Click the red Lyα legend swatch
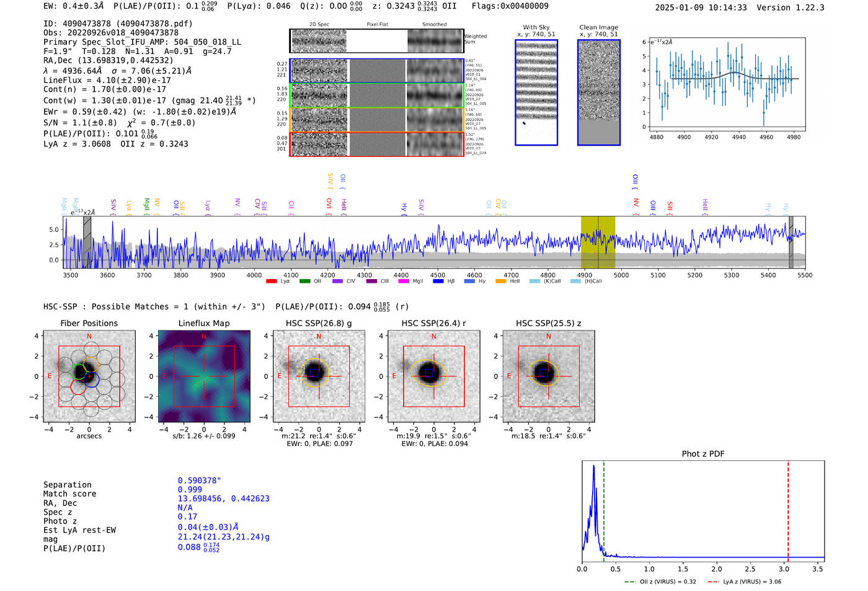Viewport: 868px width, 591px height. coord(272,282)
